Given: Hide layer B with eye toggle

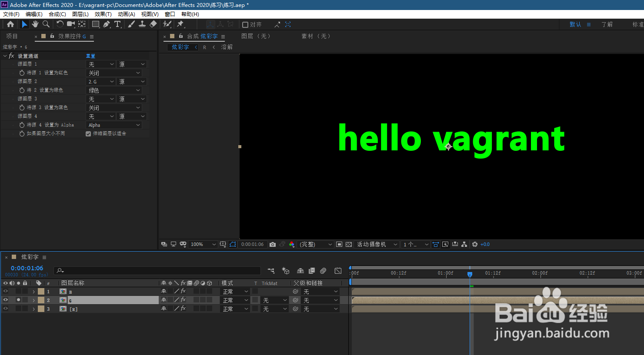Looking at the screenshot, I should pyautogui.click(x=6, y=291).
